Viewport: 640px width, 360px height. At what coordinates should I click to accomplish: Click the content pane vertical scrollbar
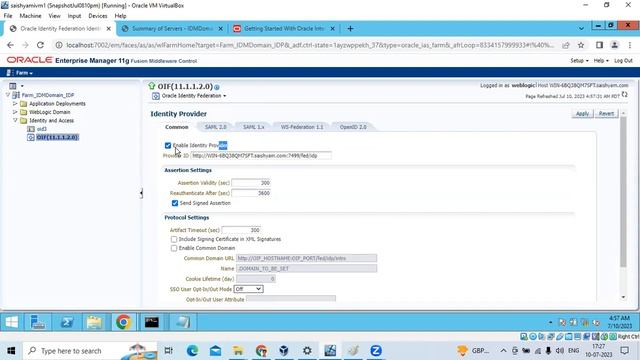tap(623, 193)
